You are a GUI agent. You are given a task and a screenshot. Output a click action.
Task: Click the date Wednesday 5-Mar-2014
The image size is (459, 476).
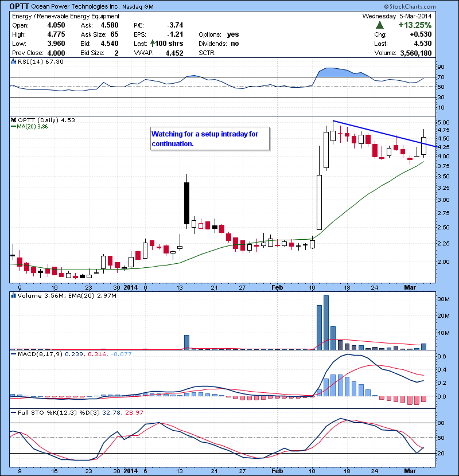coord(396,16)
